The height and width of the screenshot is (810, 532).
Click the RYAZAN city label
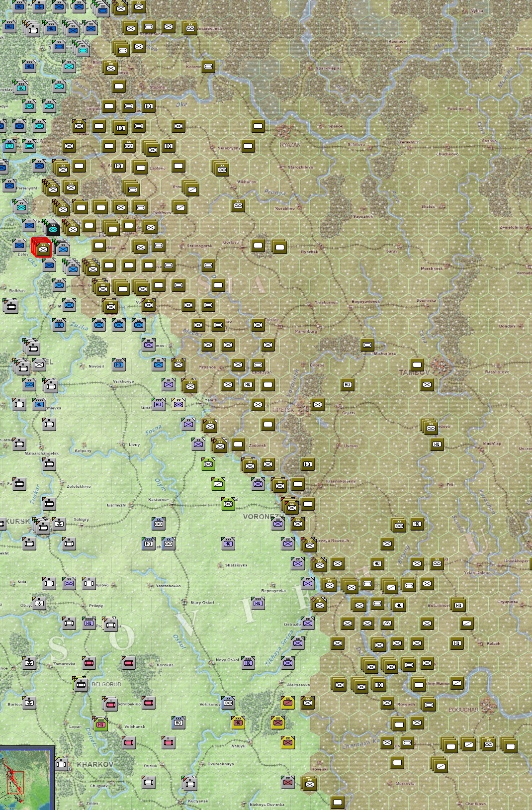tap(290, 145)
